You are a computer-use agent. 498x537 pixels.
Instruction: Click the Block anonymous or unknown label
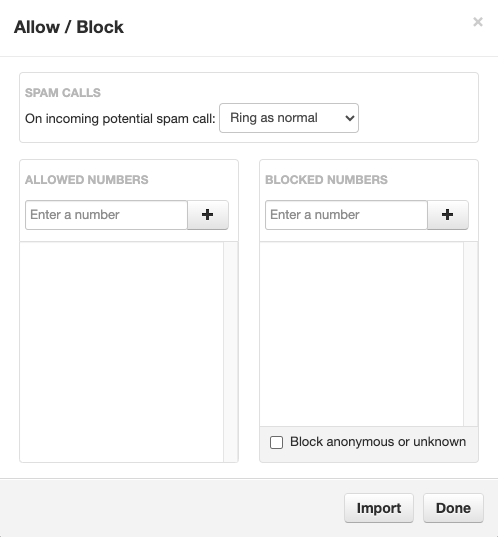click(x=378, y=442)
